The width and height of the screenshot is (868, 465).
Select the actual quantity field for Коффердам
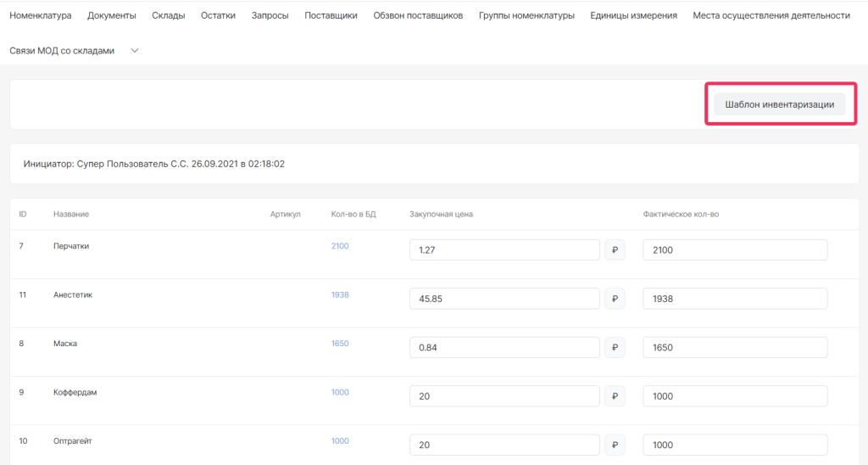pyautogui.click(x=735, y=396)
